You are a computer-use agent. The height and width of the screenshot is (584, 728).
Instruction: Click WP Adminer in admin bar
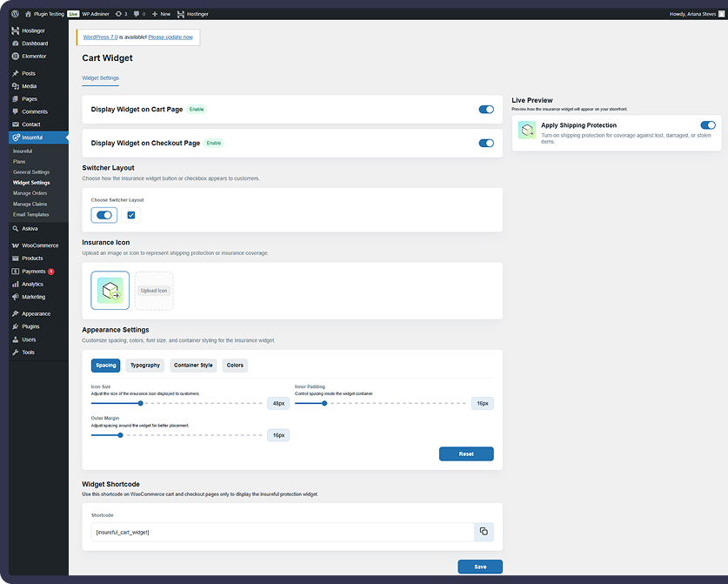pos(96,14)
